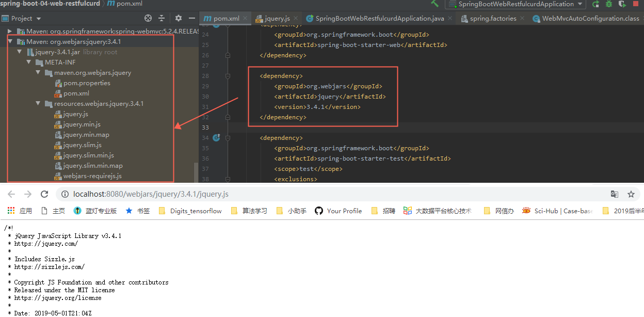
Task: Click Project panel vertical scrollbar
Action: click(x=196, y=172)
